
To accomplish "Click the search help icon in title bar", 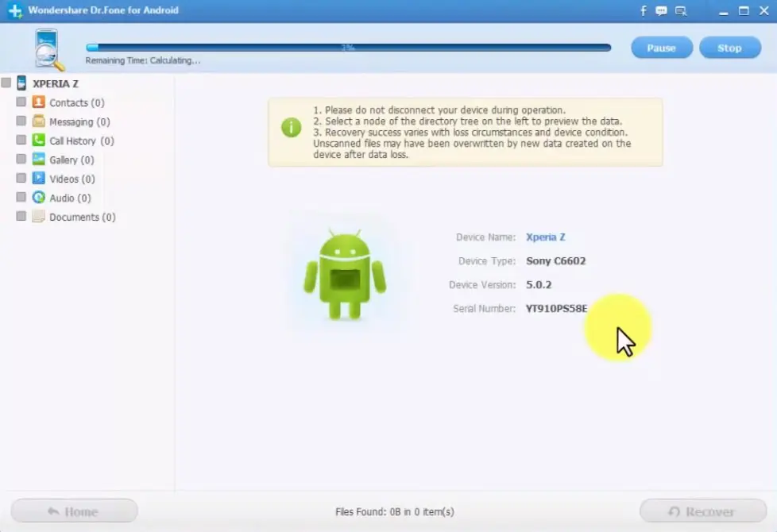I will click(x=681, y=11).
